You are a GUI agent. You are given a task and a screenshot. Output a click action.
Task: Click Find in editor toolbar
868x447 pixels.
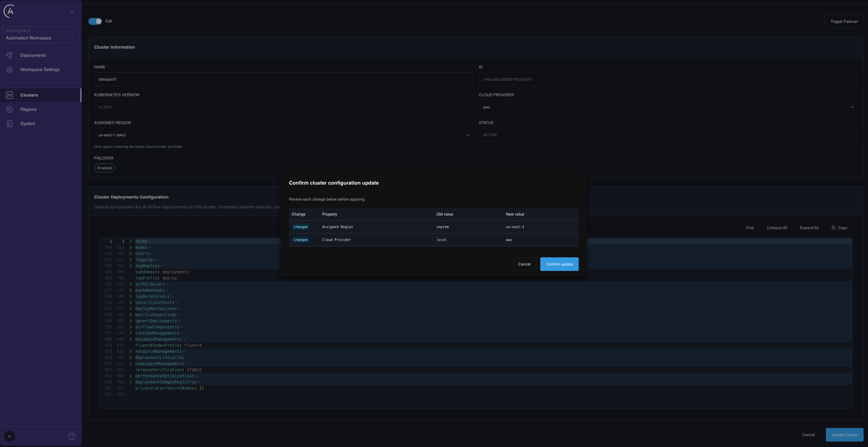pyautogui.click(x=750, y=228)
